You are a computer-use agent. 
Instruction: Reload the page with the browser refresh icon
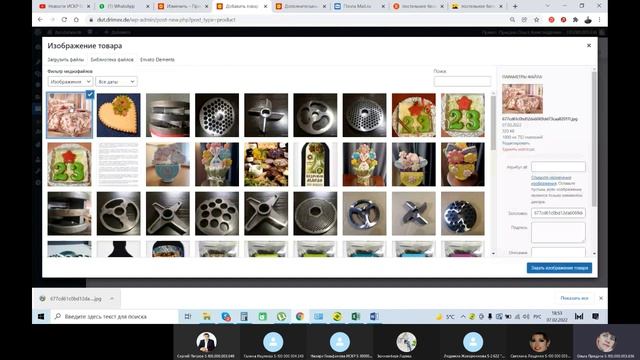64,20
